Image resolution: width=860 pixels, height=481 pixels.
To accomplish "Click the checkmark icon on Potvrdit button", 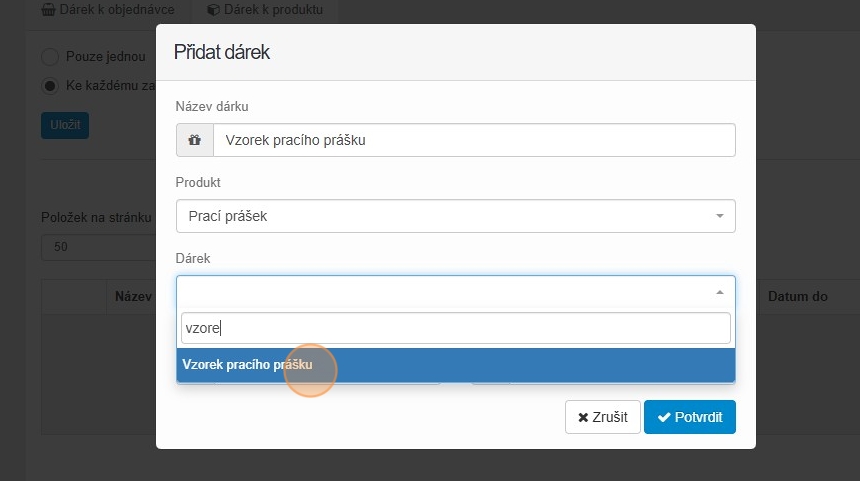I will pos(663,418).
